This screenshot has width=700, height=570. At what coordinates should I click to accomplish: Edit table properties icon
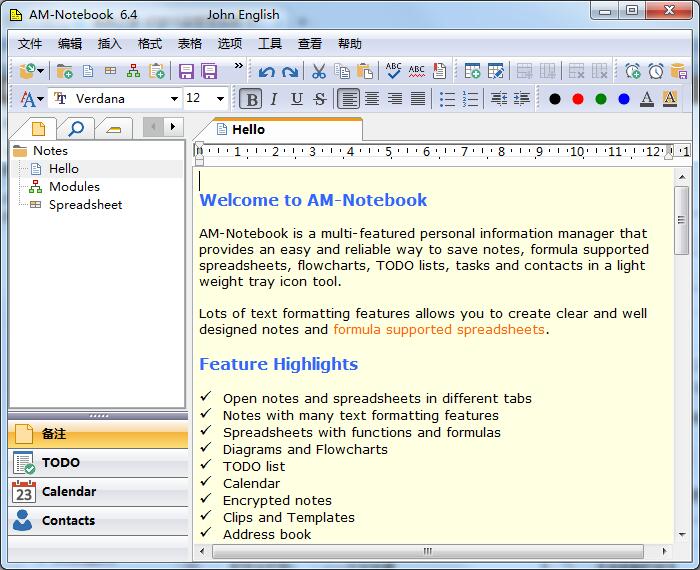pos(496,71)
